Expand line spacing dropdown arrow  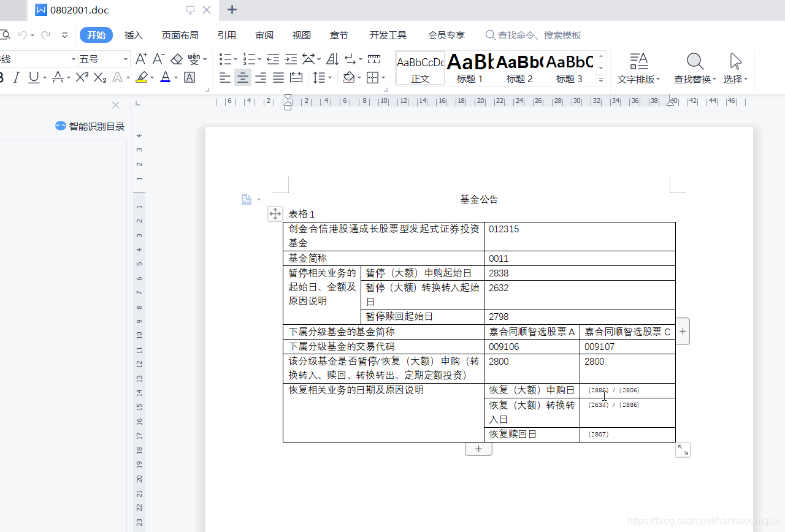[x=330, y=78]
